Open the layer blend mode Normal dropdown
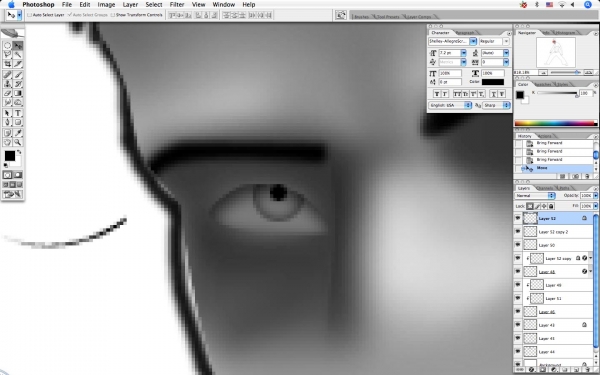 click(x=535, y=196)
